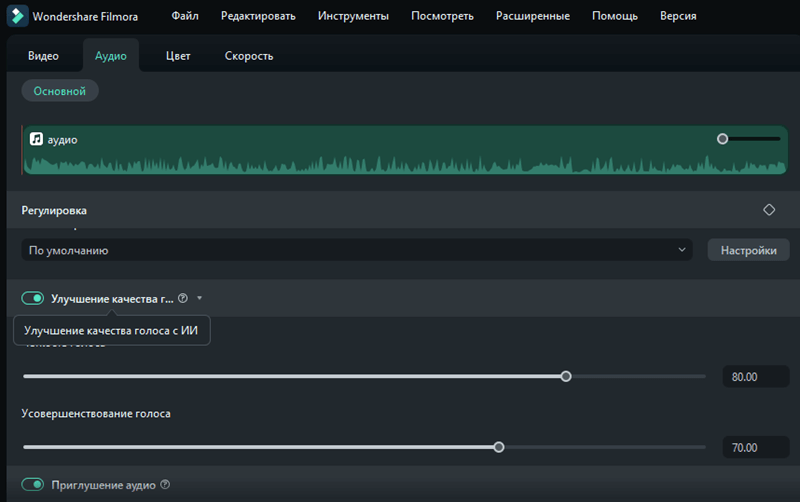Click the Усовершенствование голоса slider handle

coord(499,447)
